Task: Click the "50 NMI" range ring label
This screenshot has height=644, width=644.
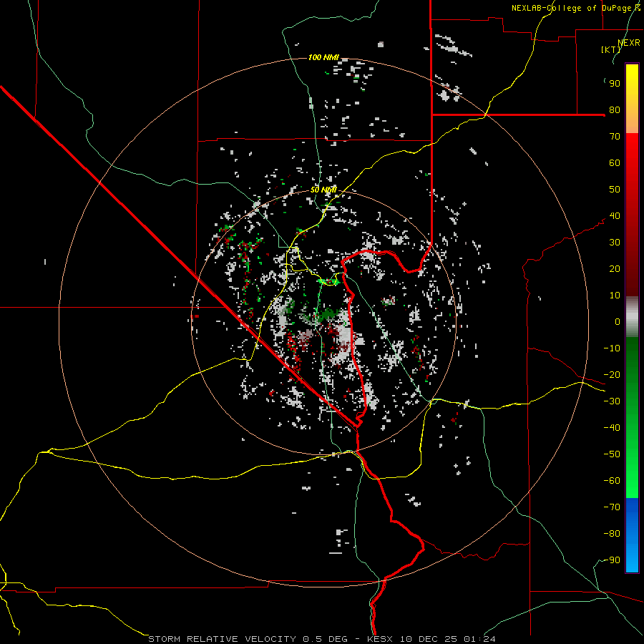Action: coord(323,190)
